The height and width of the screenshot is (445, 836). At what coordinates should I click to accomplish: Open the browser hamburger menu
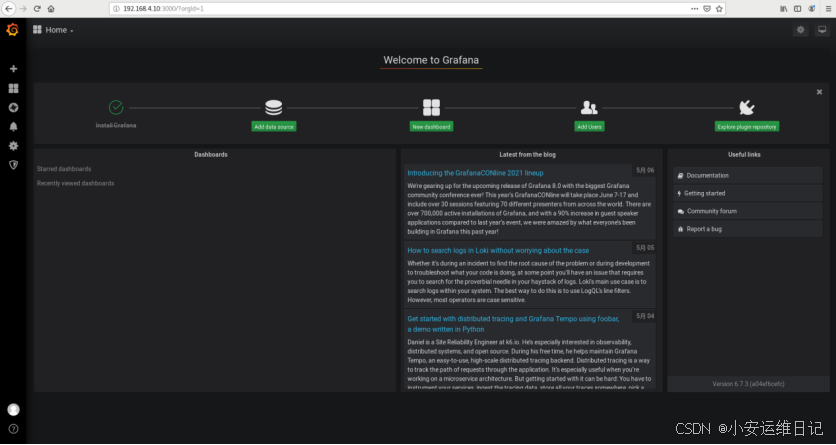pyautogui.click(x=827, y=9)
